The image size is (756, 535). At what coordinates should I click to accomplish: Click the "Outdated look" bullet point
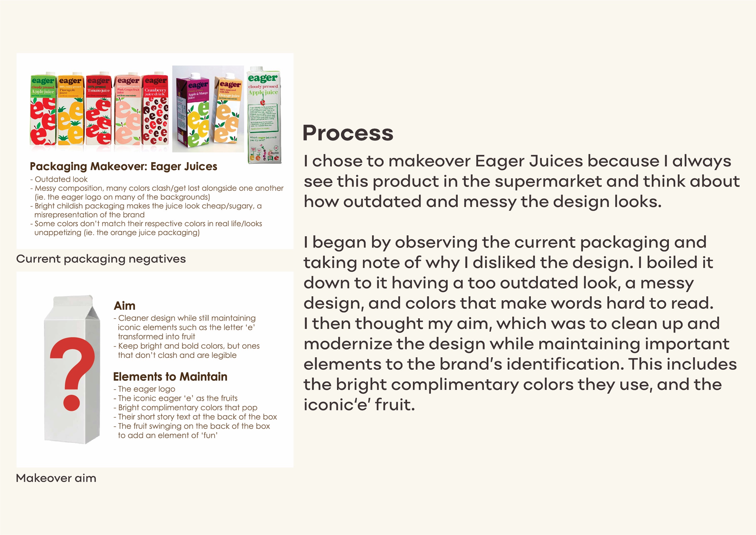click(61, 180)
